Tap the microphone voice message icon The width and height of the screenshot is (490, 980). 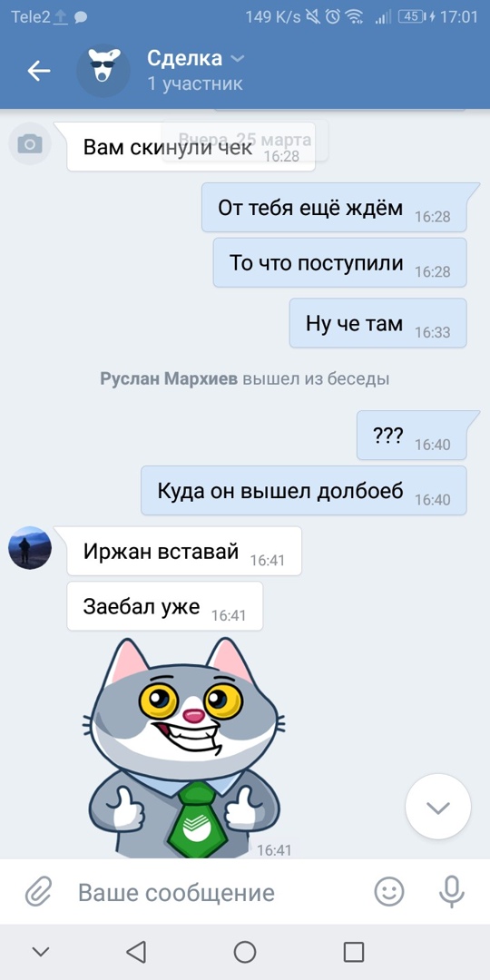click(451, 892)
